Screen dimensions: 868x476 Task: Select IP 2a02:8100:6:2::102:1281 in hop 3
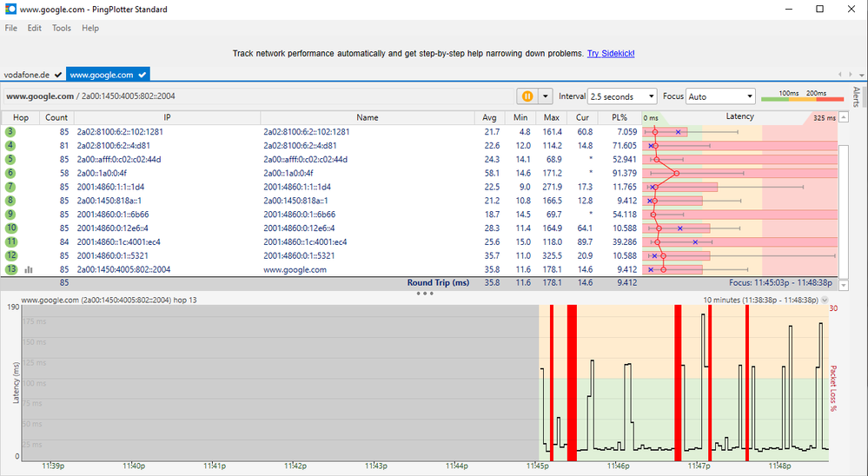pos(120,132)
